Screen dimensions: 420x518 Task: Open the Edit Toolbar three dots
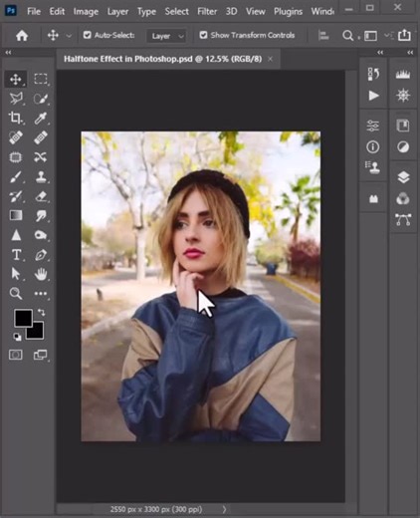click(41, 294)
